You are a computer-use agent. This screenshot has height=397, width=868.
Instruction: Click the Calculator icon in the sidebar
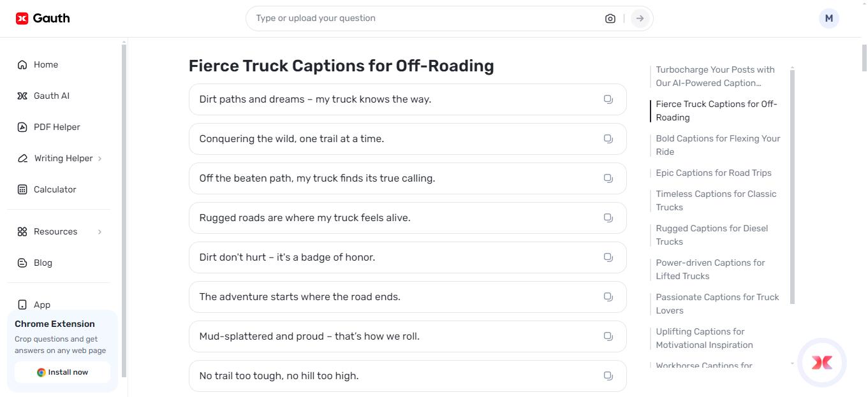(x=22, y=189)
